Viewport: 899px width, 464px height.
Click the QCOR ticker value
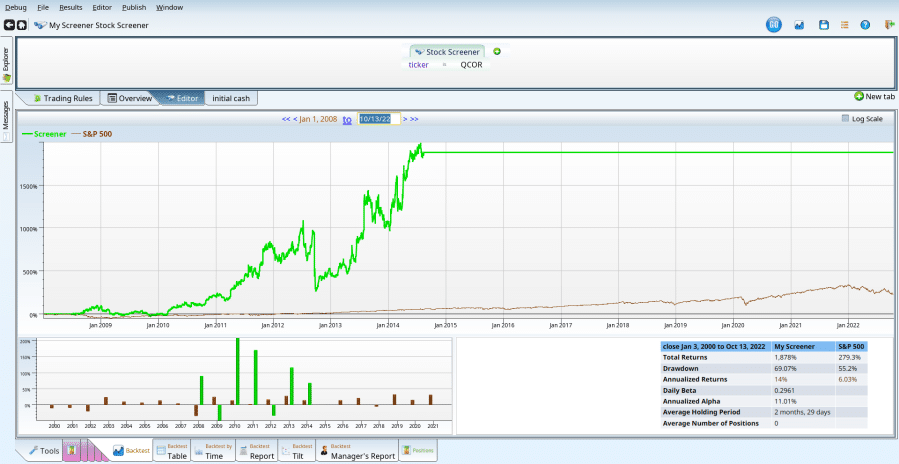(x=471, y=65)
